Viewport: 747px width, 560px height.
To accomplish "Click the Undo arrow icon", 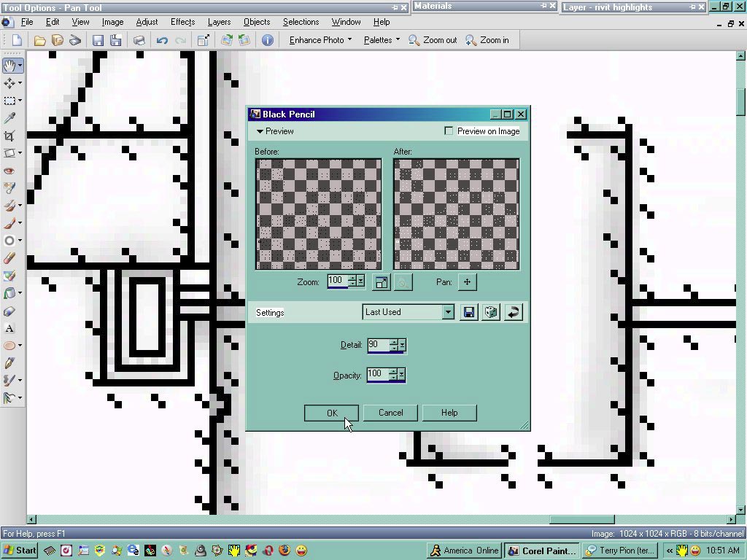I will pyautogui.click(x=162, y=41).
